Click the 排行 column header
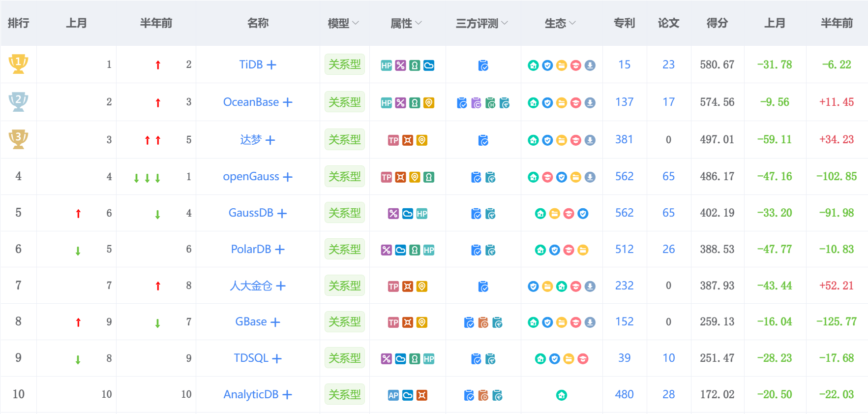Viewport: 868px width, 414px height. 18,23
